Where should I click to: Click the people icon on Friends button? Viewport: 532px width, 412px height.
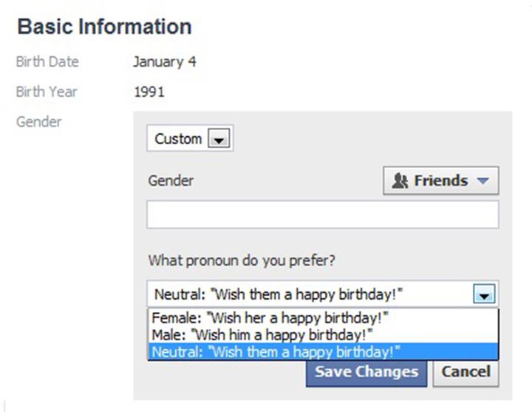point(400,180)
